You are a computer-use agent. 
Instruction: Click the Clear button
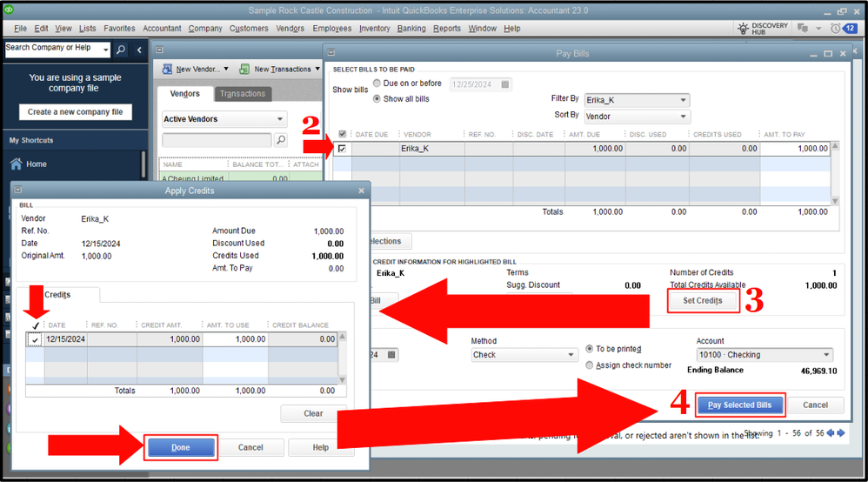coord(313,413)
